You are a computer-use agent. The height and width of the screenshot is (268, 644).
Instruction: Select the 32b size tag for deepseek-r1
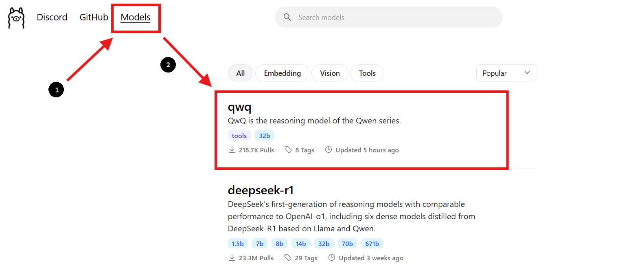324,244
